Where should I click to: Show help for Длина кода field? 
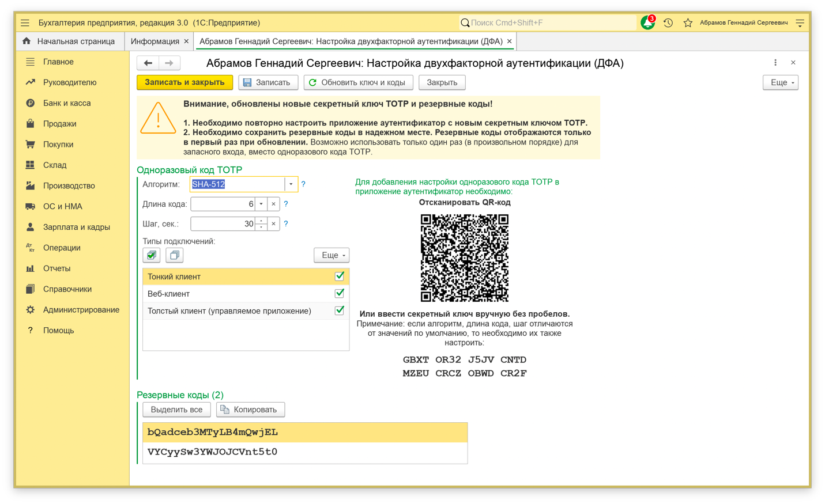286,204
